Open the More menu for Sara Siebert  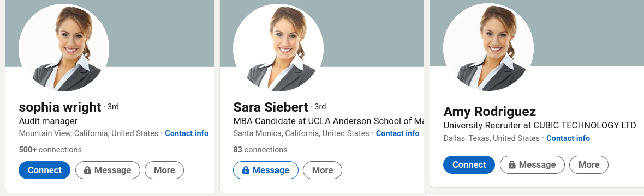[x=323, y=170]
